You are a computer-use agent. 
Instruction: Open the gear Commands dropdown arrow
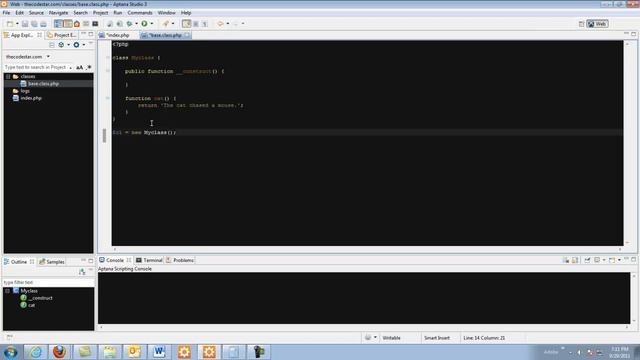[83, 44]
